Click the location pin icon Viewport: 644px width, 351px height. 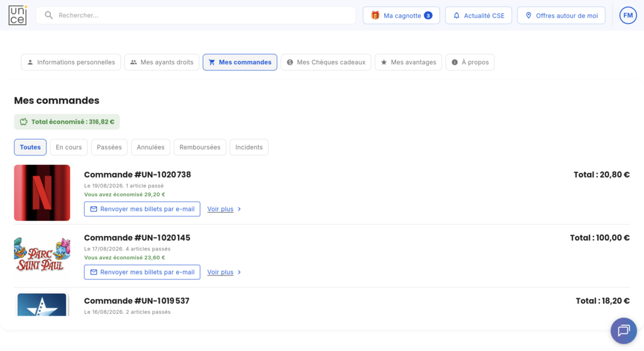528,16
